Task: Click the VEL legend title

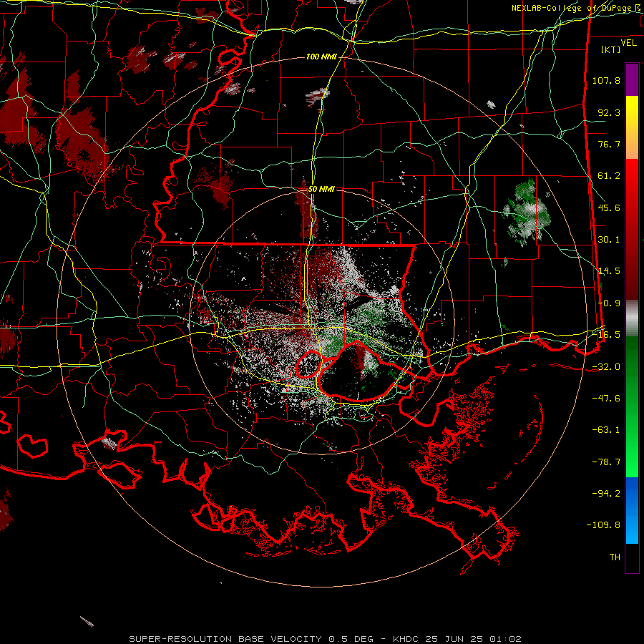Action: click(x=629, y=43)
